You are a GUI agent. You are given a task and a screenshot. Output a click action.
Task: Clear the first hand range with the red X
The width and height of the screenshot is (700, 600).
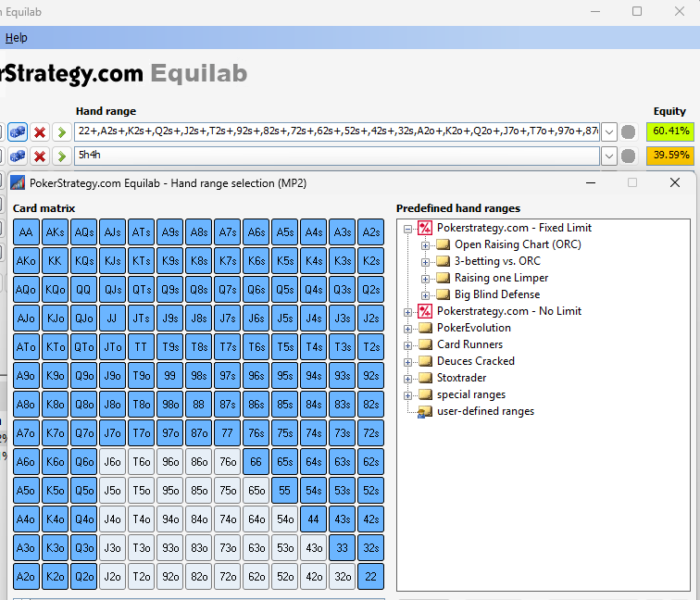pyautogui.click(x=40, y=132)
